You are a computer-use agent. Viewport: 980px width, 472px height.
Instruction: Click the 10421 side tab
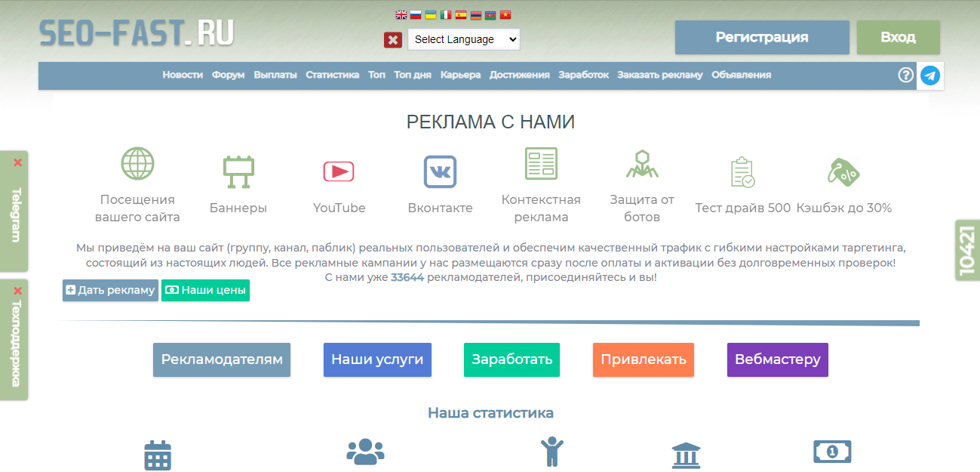(968, 250)
